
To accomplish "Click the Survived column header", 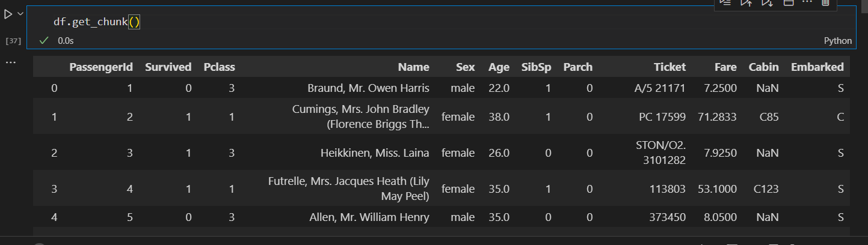I will 168,67.
